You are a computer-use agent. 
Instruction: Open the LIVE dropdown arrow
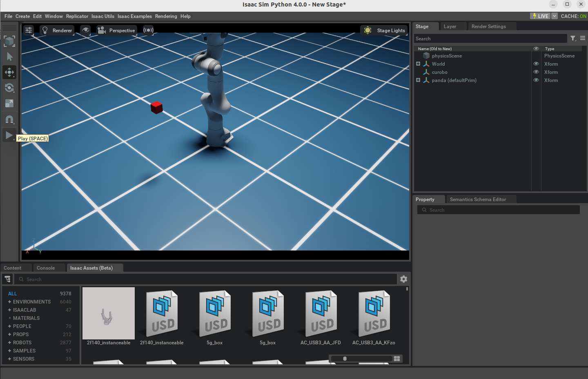pyautogui.click(x=555, y=16)
